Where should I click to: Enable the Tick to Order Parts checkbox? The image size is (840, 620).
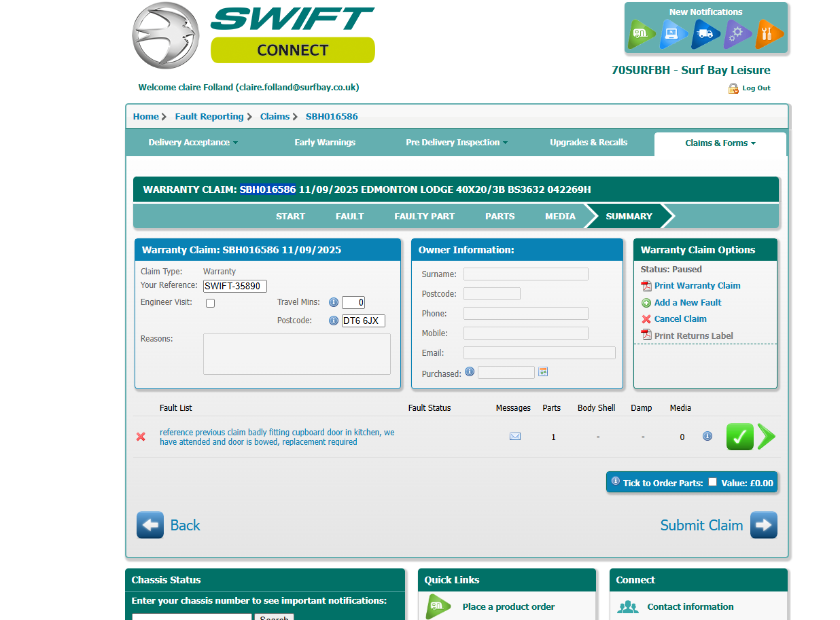point(712,482)
